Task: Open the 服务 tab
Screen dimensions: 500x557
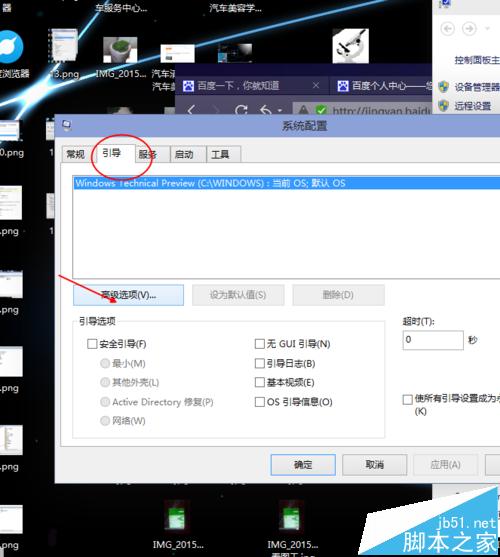Action: point(152,154)
